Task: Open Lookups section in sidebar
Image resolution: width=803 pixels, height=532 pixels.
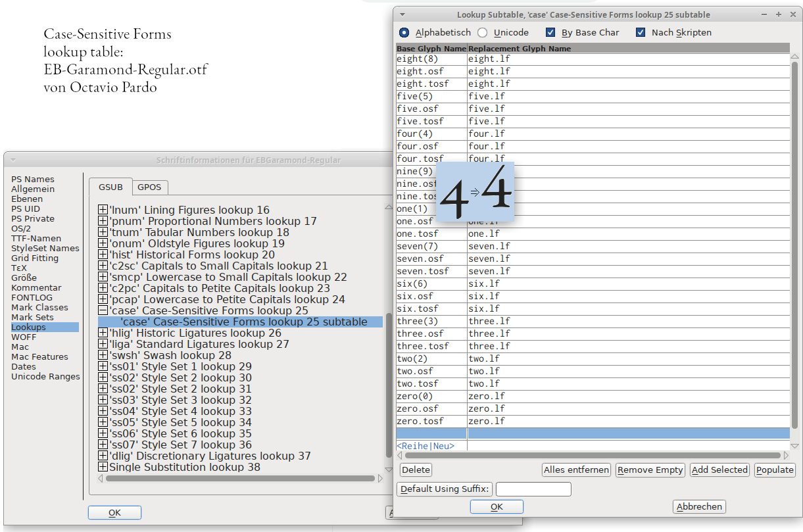Action: [45, 327]
